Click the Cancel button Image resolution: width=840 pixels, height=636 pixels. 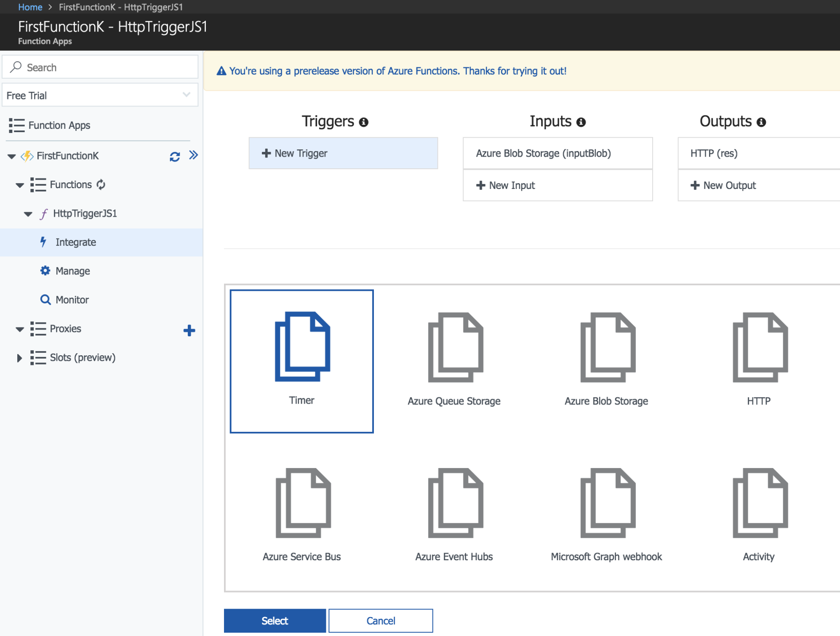[x=381, y=621]
